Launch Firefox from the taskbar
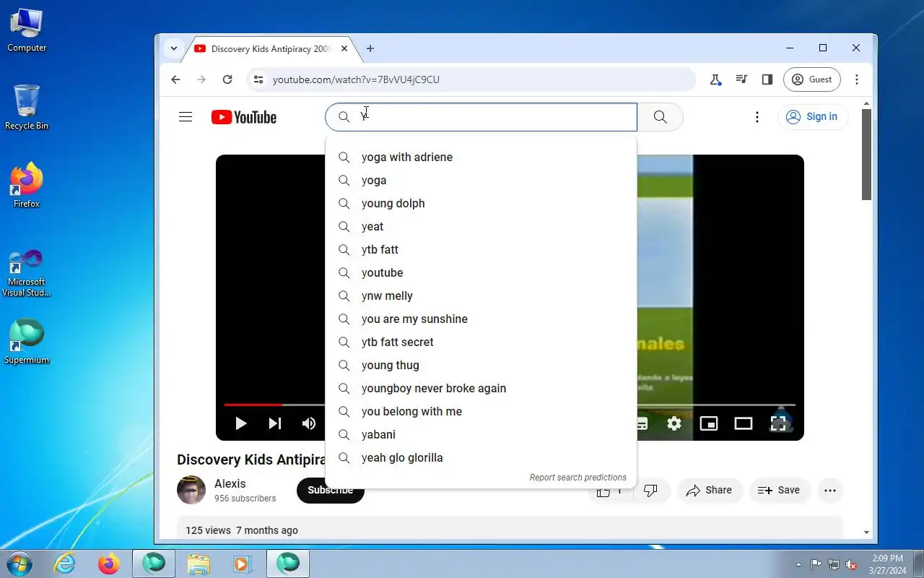Screen dimensions: 924x578 pos(109,564)
